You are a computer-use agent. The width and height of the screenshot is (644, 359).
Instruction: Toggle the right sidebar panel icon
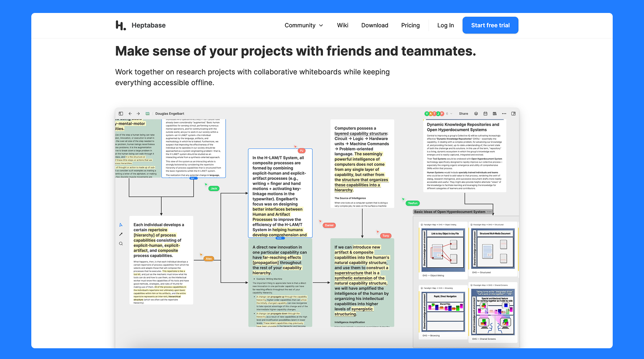click(x=513, y=114)
